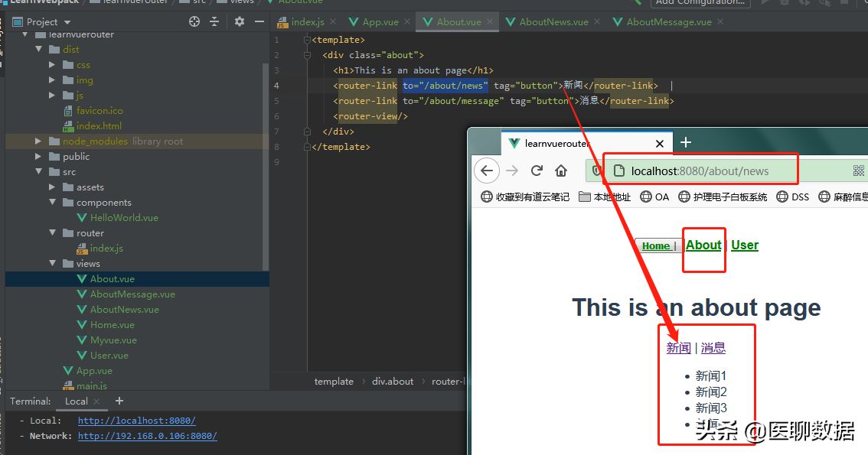868x455 pixels.
Task: Select AboutMessage.vue in the project tree
Action: tap(133, 294)
